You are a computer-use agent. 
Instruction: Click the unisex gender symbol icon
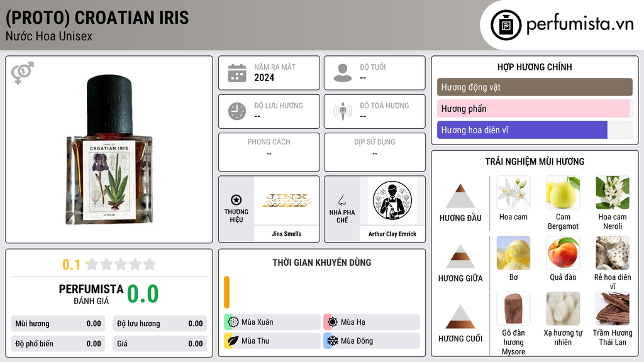point(23,73)
